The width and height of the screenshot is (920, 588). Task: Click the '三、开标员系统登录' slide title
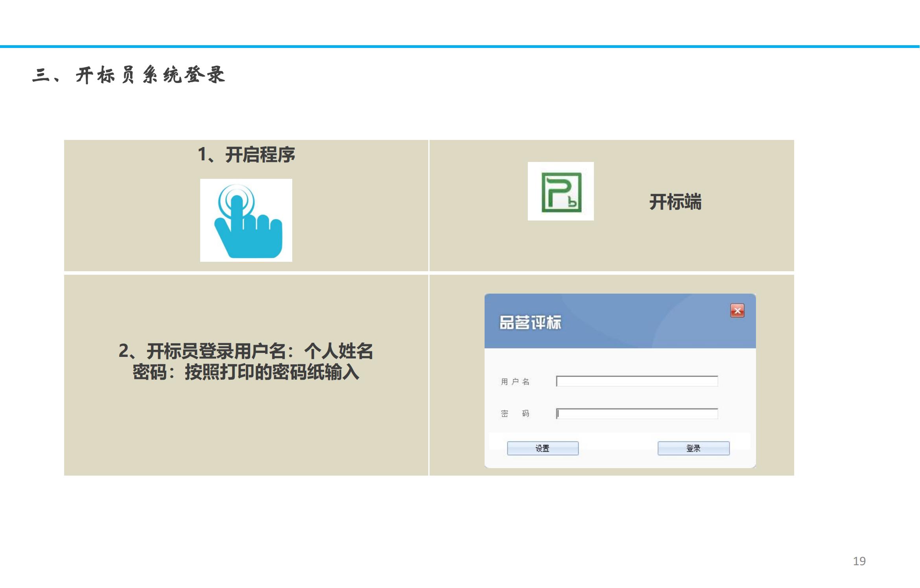click(128, 75)
